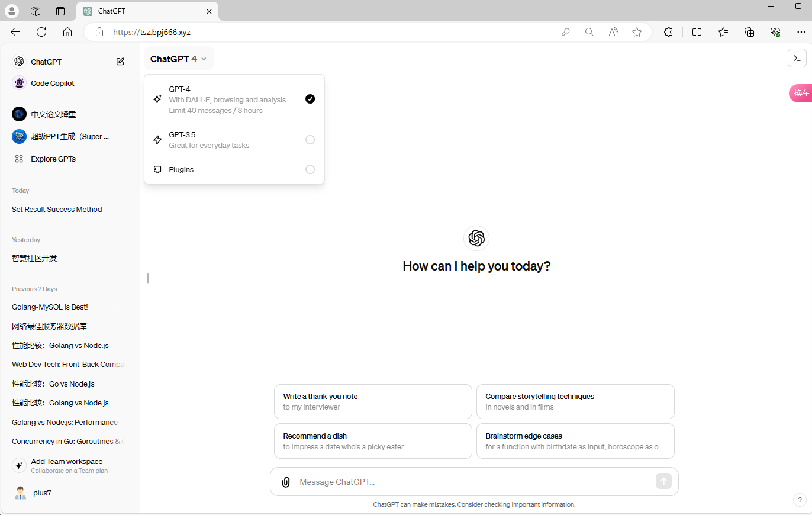Viewport: 812px width, 515px height.
Task: Open the browser extensions puzzle icon
Action: tap(669, 32)
